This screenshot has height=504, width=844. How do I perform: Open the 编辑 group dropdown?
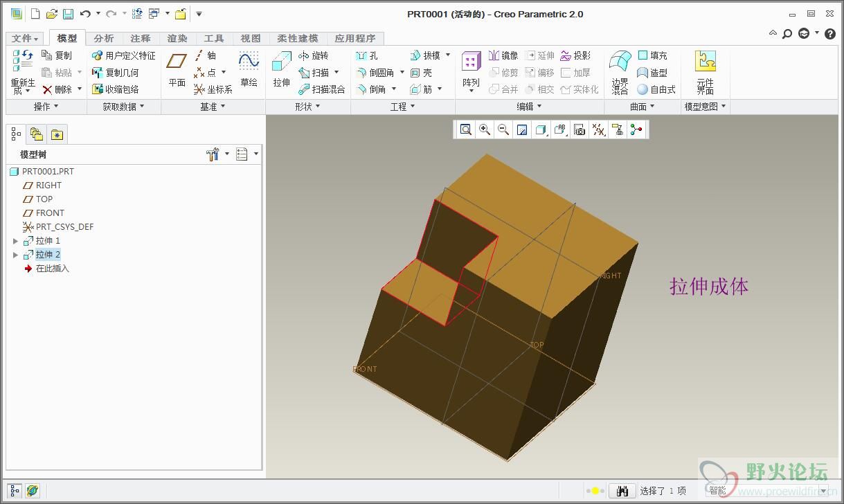(x=530, y=107)
